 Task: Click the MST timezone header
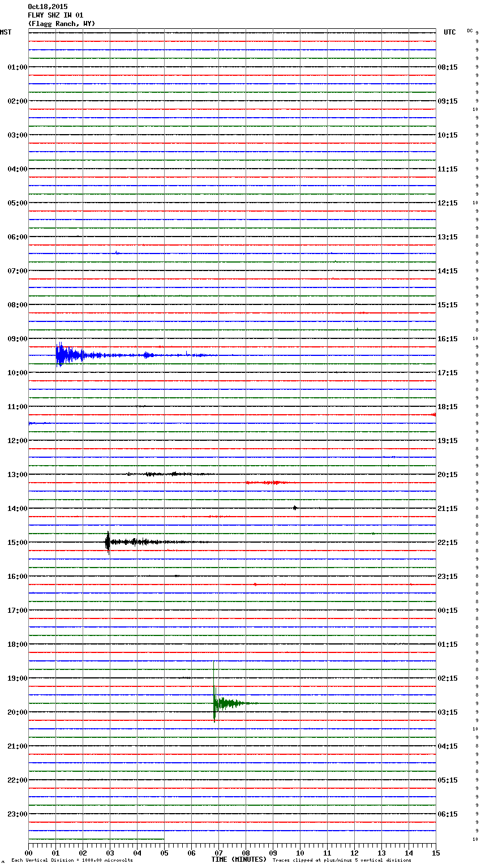click(x=6, y=32)
